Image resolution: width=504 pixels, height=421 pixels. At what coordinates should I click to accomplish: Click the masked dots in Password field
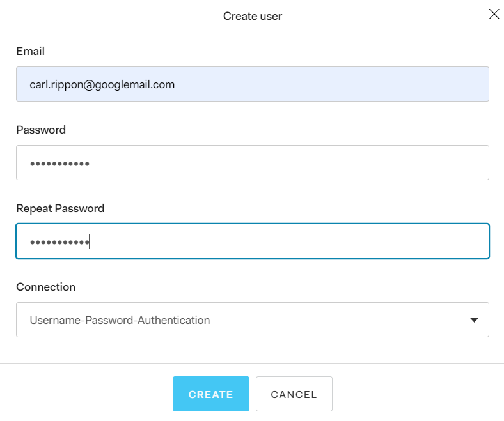coord(59,164)
